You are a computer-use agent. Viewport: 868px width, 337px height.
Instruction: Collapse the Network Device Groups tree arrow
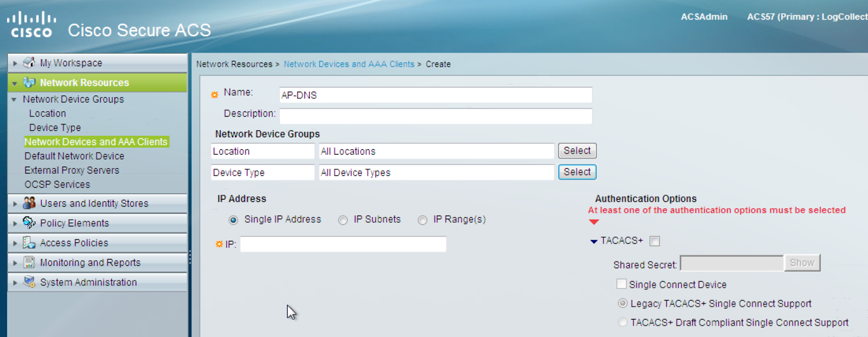click(14, 99)
